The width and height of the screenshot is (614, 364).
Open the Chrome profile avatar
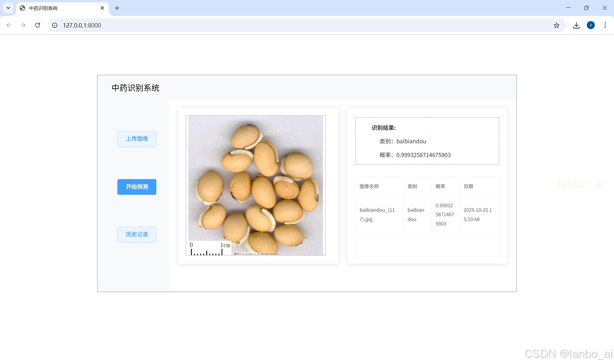[591, 25]
